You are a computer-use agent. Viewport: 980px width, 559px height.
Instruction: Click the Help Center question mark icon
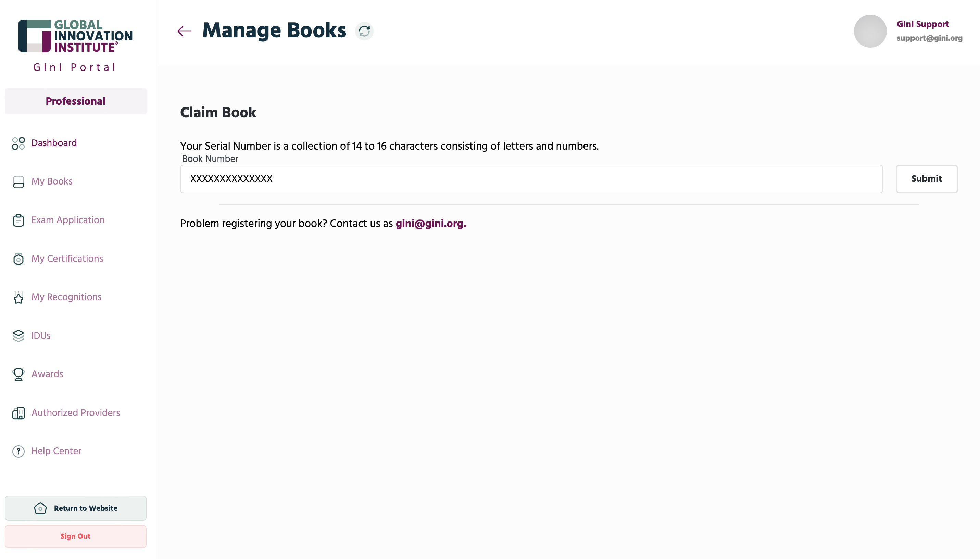18,451
